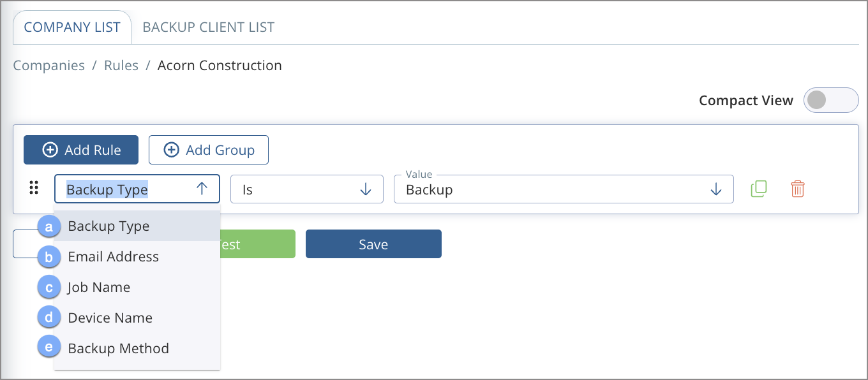Delete the rule with trash icon

[798, 189]
